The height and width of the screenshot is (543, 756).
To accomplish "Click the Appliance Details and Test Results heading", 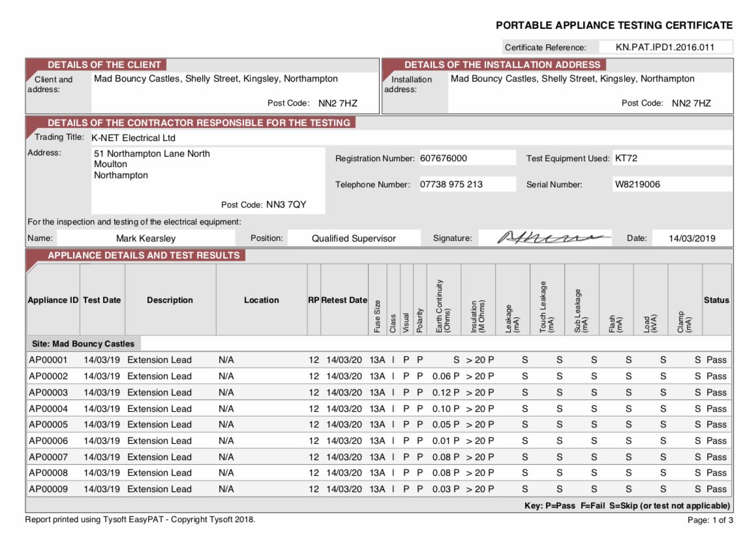I will pos(144,255).
